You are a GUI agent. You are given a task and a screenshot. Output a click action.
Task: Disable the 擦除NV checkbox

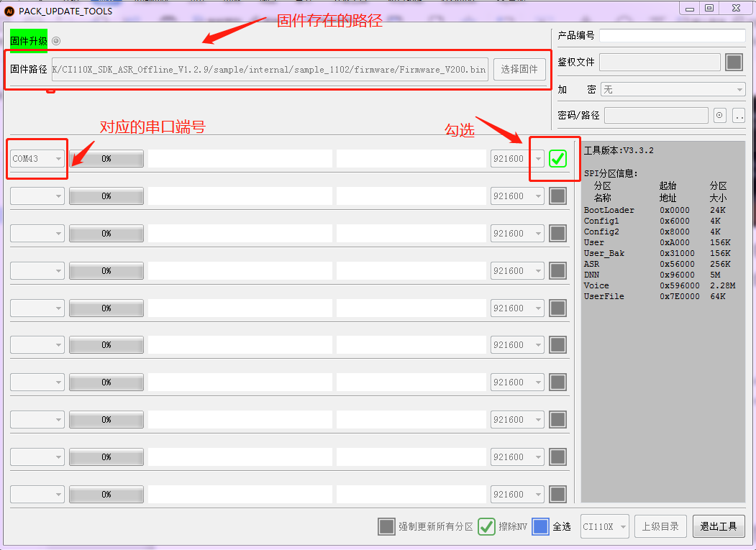click(x=486, y=526)
